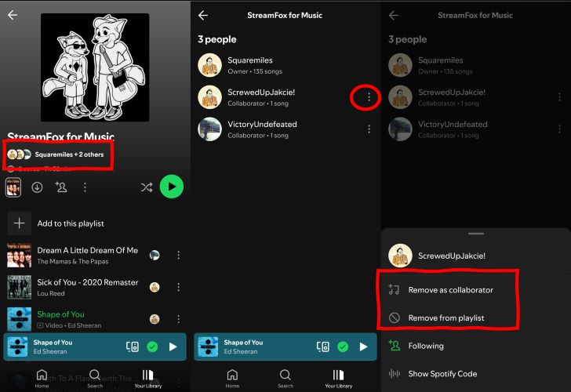Open devices picker in middle mini player
This screenshot has width=571, height=392.
coord(322,347)
